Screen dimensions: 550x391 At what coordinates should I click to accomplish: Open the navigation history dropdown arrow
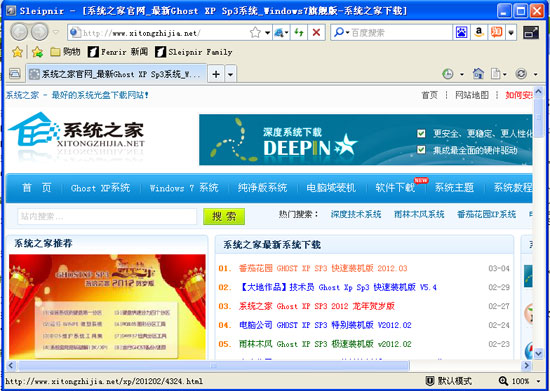[56, 33]
